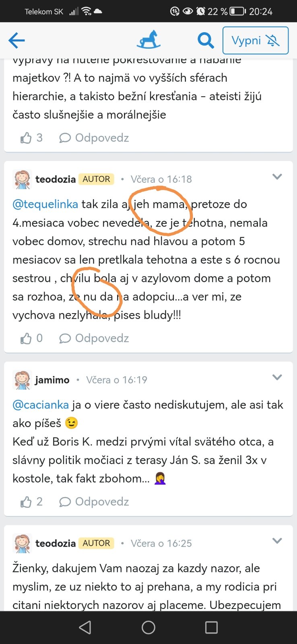Tap the back arrow icon
297x644 pixels.
point(16,40)
